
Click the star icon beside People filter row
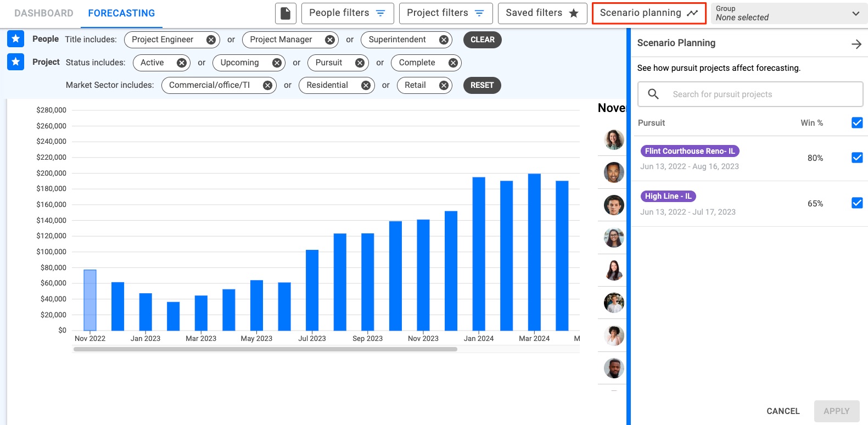point(16,39)
